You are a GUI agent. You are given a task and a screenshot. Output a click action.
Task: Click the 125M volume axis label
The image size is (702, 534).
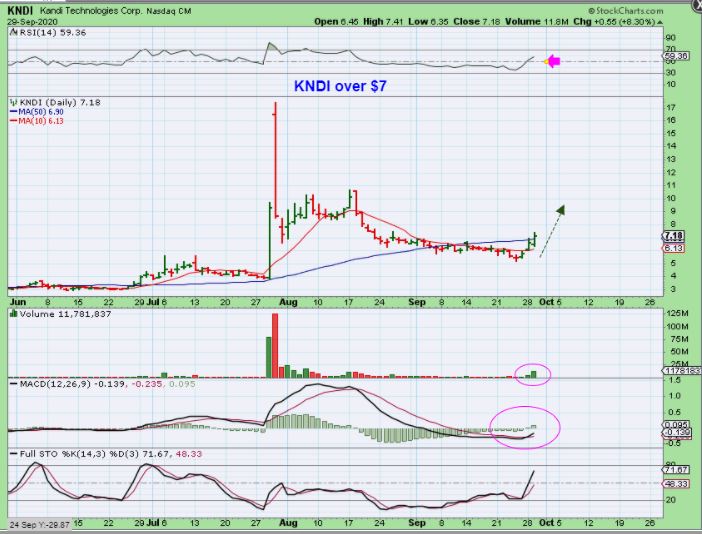[x=677, y=313]
